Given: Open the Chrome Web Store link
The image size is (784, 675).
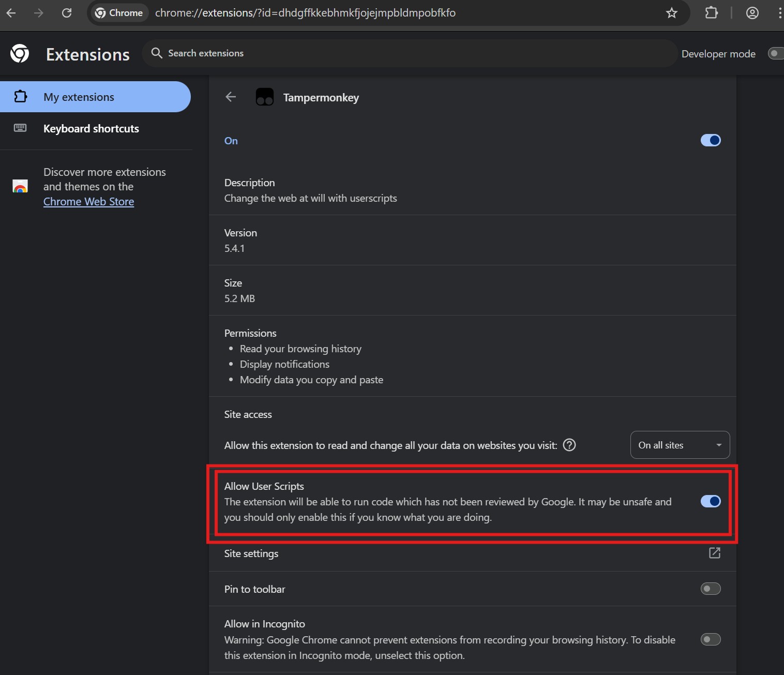Looking at the screenshot, I should coord(88,202).
